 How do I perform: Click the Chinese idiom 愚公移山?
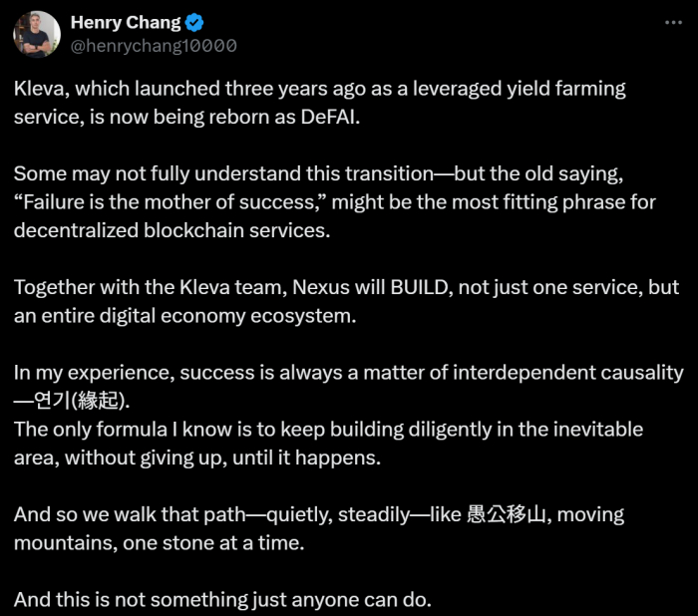pyautogui.click(x=507, y=514)
